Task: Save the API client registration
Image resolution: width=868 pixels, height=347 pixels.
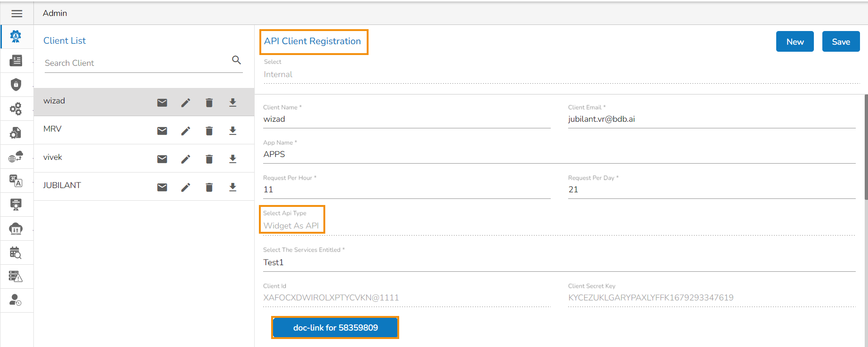Action: [841, 42]
